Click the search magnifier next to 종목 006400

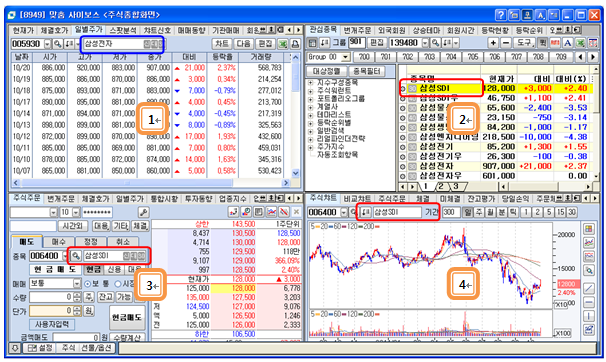(76, 256)
